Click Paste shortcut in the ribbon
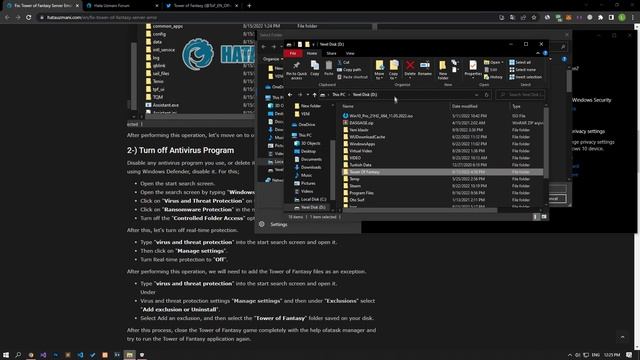Image resolution: width=640 pixels, height=360 pixels. (353, 77)
